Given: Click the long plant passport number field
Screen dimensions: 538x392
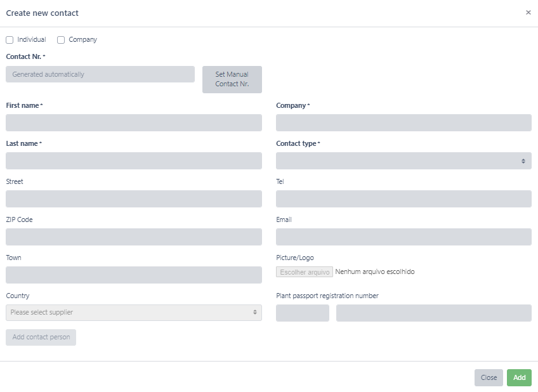Looking at the screenshot, I should (433, 313).
